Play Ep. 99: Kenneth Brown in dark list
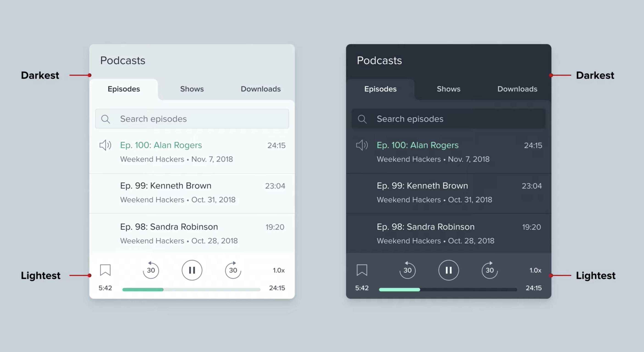644x352 pixels. (422, 186)
